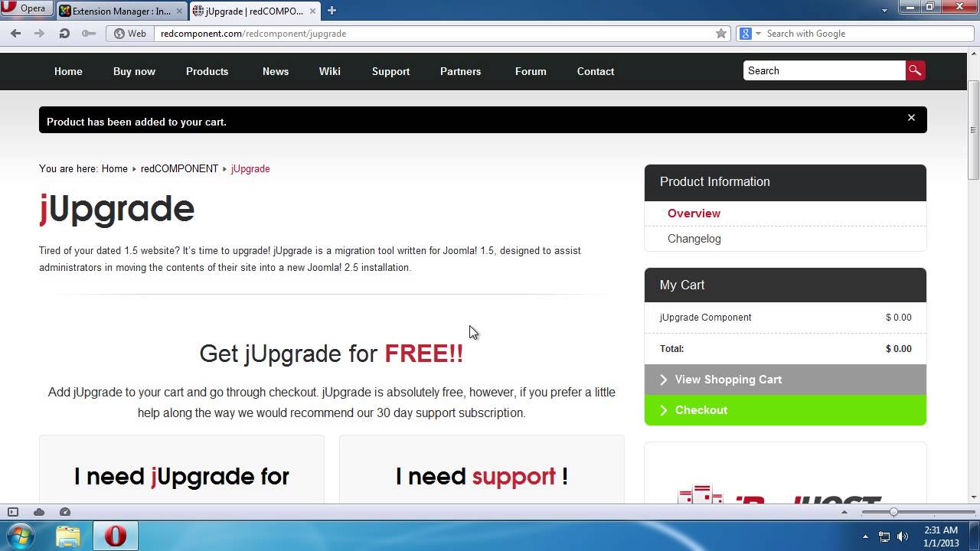Toggle the panel icon in the status bar
This screenshot has height=551, width=980.
coord(12,512)
